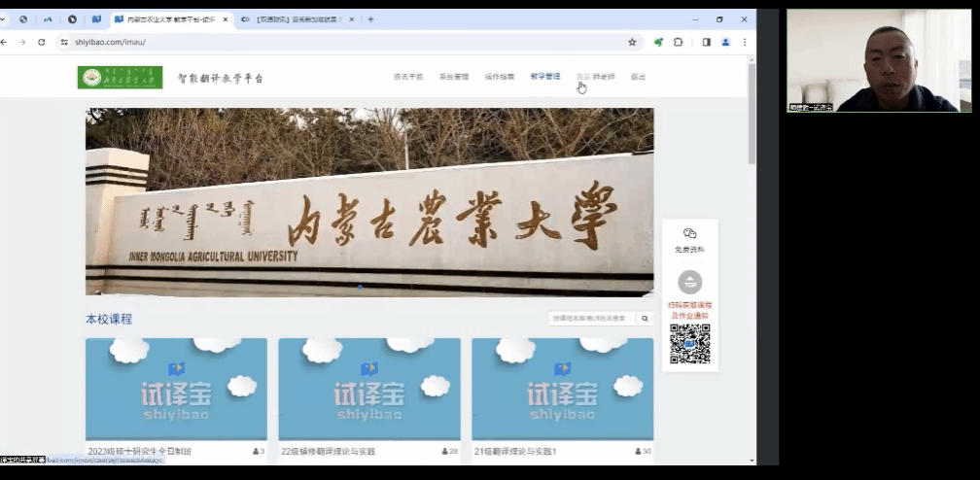Click 退出 to log out
Viewport: 980px width, 480px height.
tap(638, 77)
